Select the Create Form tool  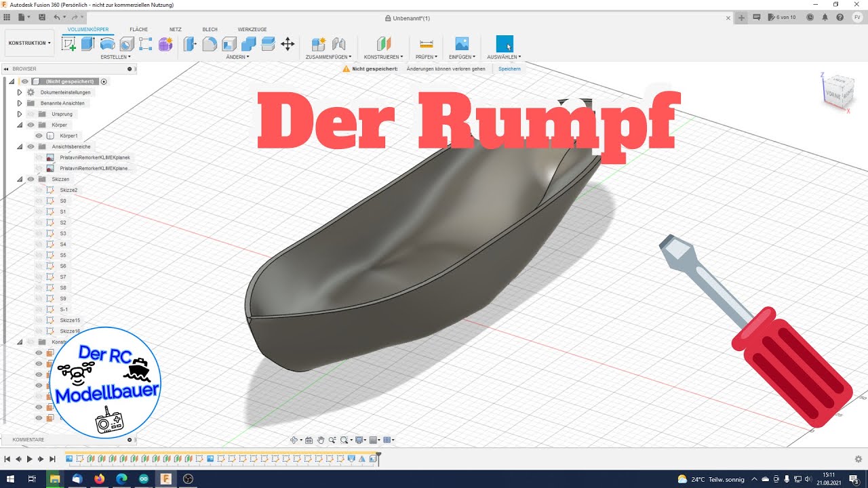coord(165,44)
